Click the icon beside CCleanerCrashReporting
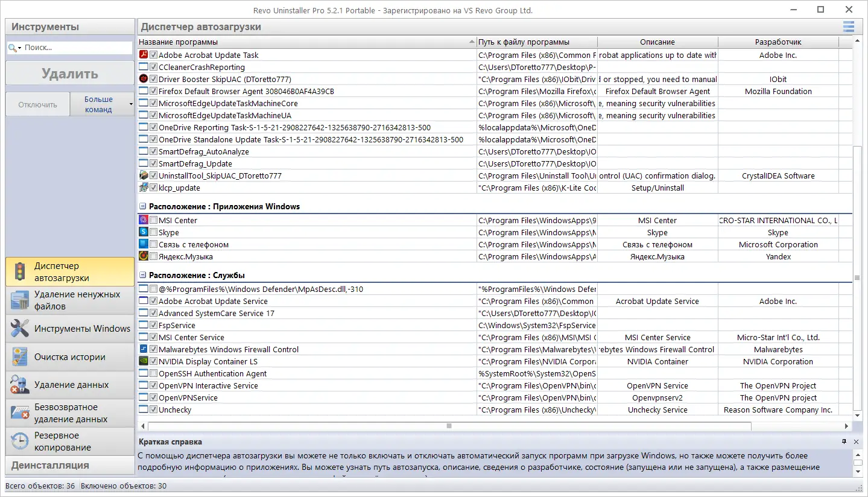 [x=144, y=67]
